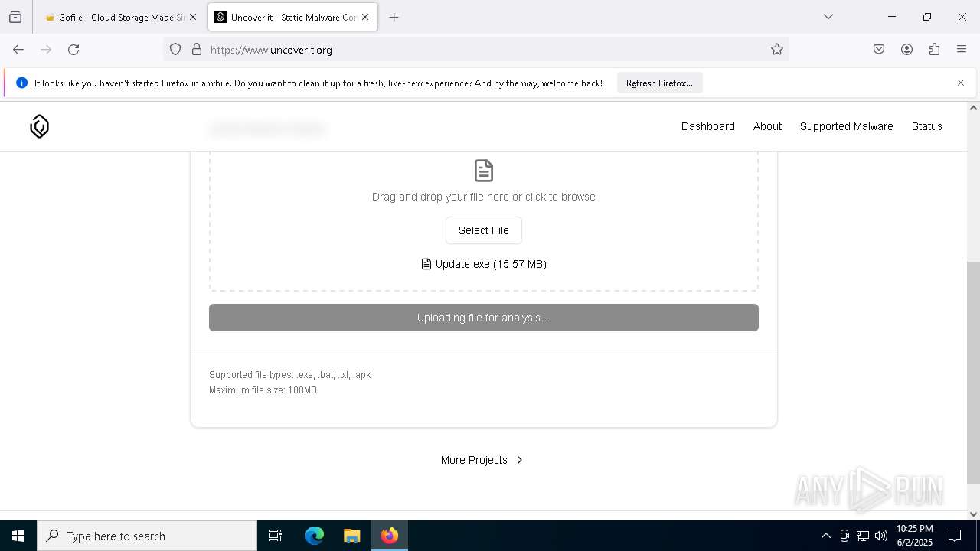Click the Uncover it logo icon
This screenshot has height=551, width=980.
click(39, 126)
